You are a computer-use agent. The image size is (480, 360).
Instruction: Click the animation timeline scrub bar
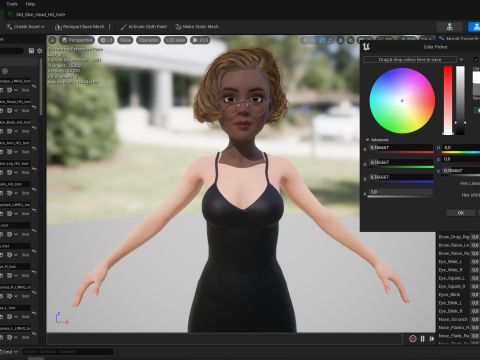[x=225, y=339]
